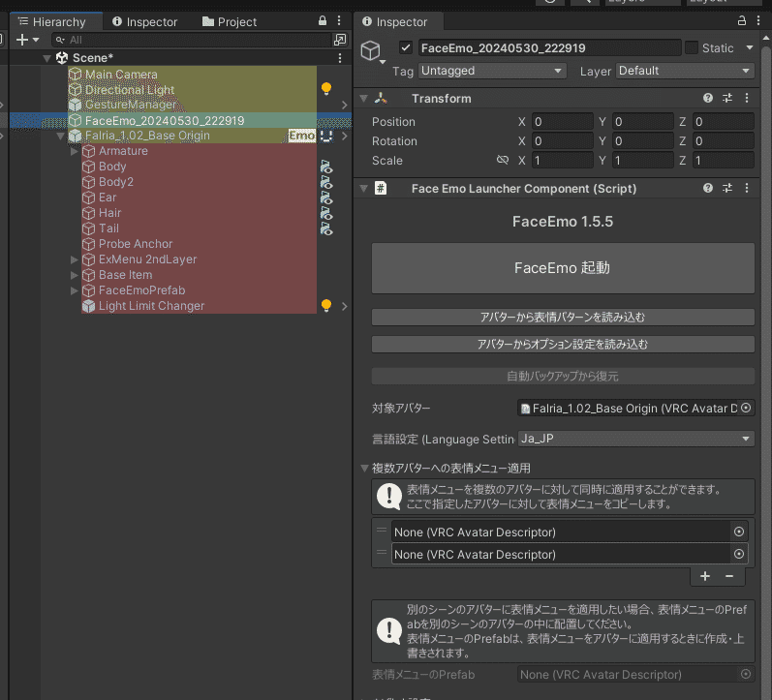Click component icon beside Body

(x=325, y=167)
